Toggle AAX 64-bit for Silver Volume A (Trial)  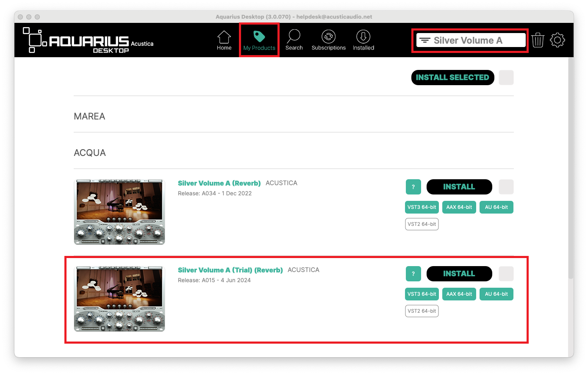pos(459,294)
